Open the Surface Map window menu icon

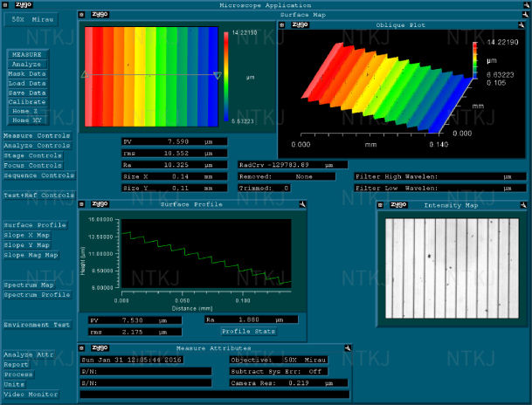point(81,15)
